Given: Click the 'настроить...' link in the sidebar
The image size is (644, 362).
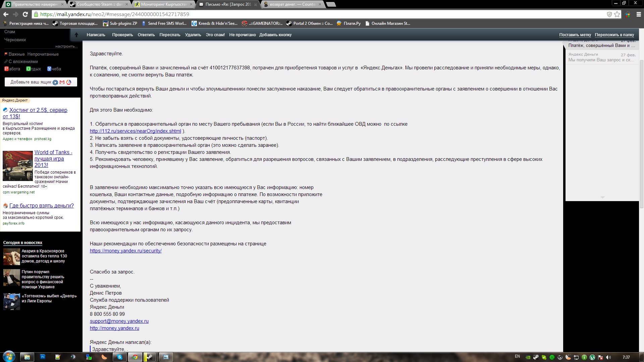Looking at the screenshot, I should coord(66,46).
